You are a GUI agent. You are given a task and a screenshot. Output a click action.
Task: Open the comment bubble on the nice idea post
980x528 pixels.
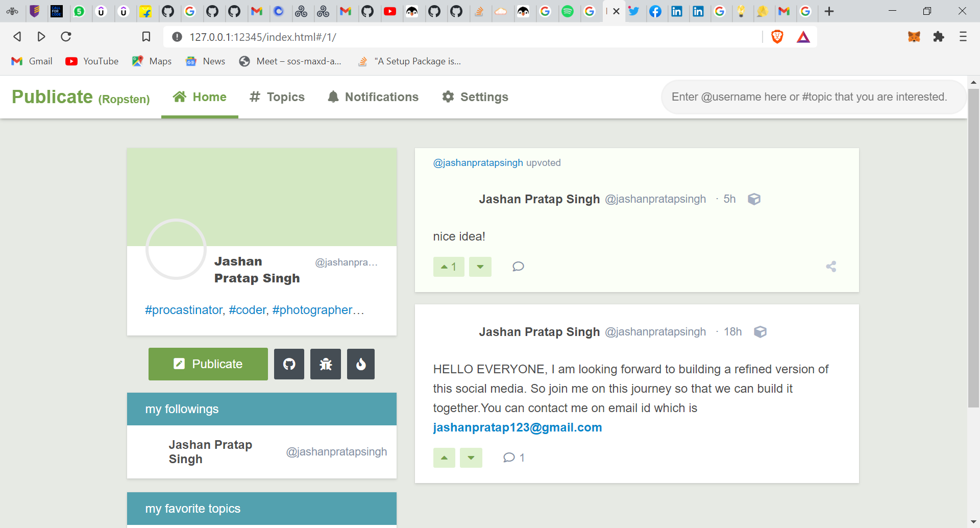tap(518, 266)
